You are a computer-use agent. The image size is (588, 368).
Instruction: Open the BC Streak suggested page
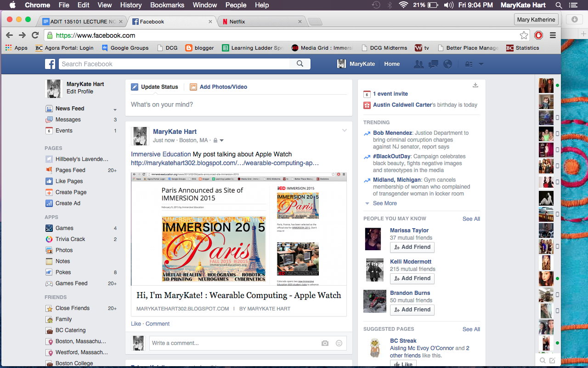tap(403, 341)
